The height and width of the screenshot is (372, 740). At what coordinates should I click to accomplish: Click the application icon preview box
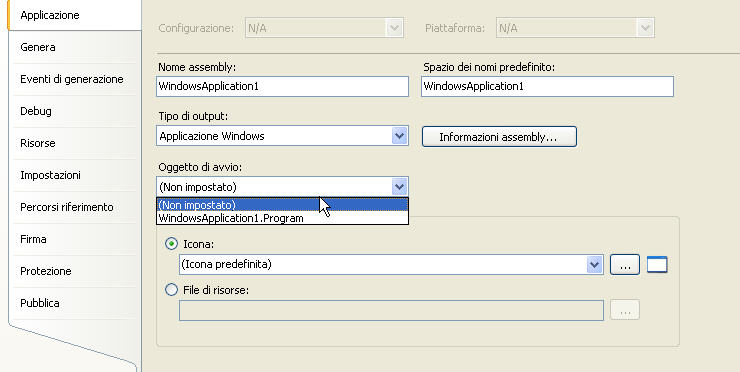coord(657,264)
